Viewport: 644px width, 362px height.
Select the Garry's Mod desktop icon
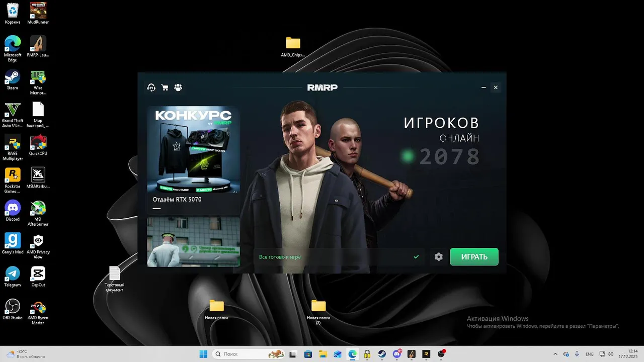[x=13, y=244]
